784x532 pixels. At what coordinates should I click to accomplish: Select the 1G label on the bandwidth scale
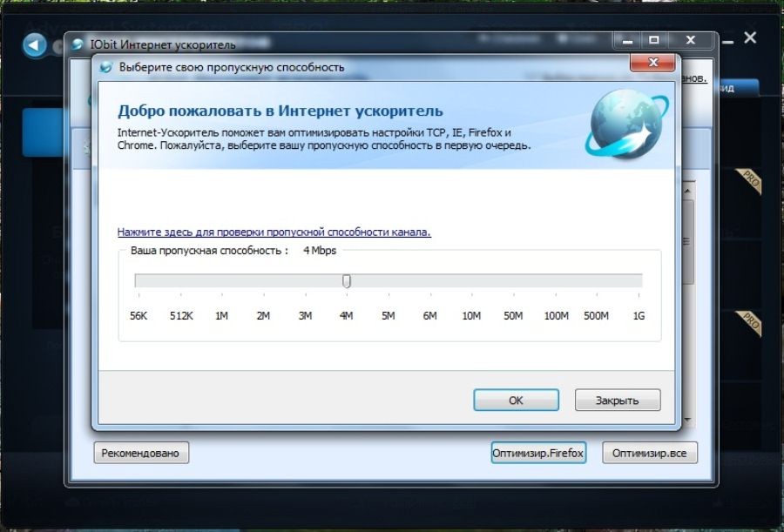[x=639, y=316]
